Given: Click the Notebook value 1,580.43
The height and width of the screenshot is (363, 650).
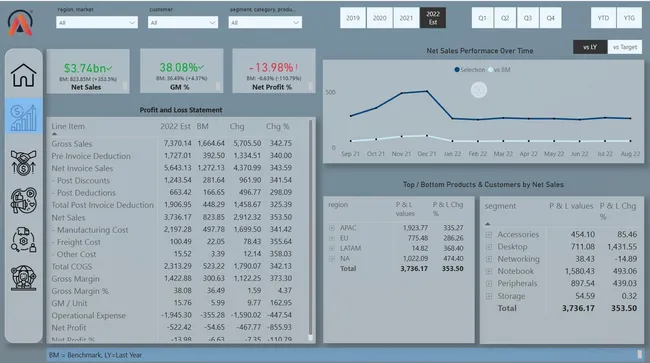Looking at the screenshot, I should click(x=579, y=271).
